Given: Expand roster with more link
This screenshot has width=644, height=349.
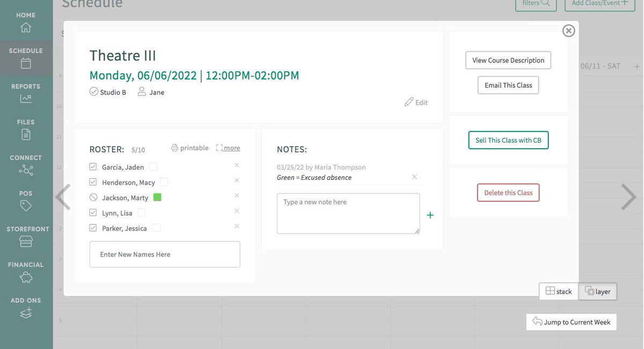Looking at the screenshot, I should click(x=228, y=148).
